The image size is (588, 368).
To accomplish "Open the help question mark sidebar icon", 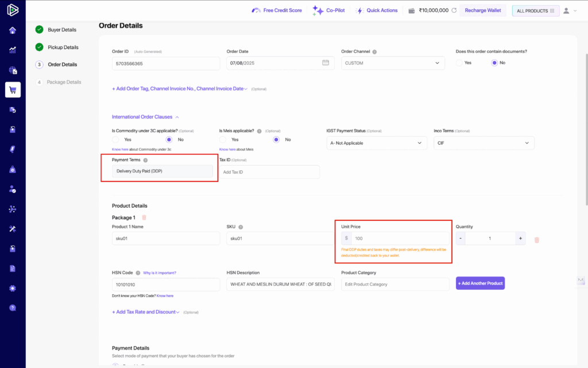I will point(13,308).
